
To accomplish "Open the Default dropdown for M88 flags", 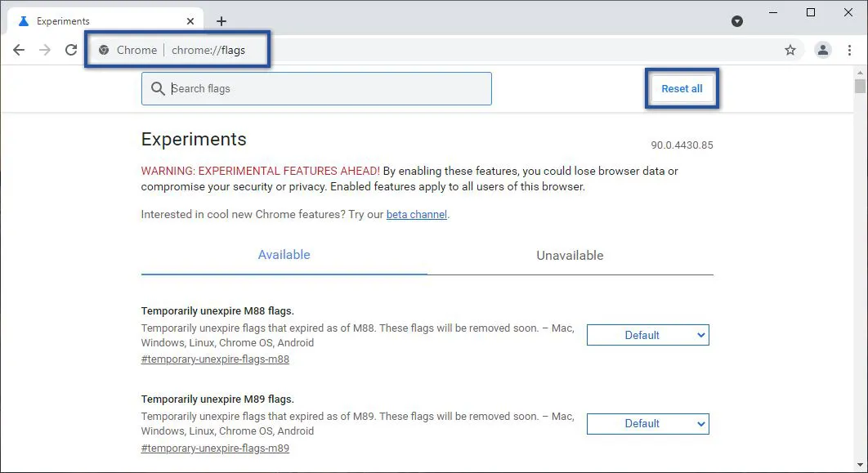I will pyautogui.click(x=647, y=335).
